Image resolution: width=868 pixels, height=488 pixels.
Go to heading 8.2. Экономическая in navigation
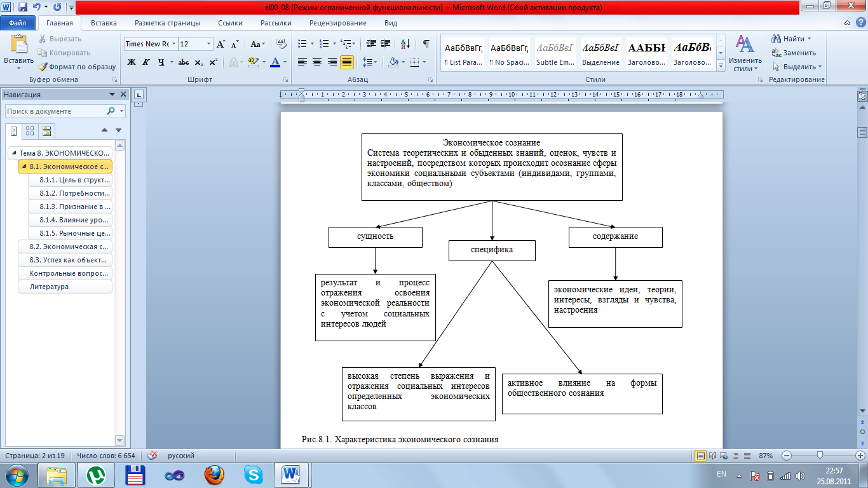pyautogui.click(x=65, y=247)
